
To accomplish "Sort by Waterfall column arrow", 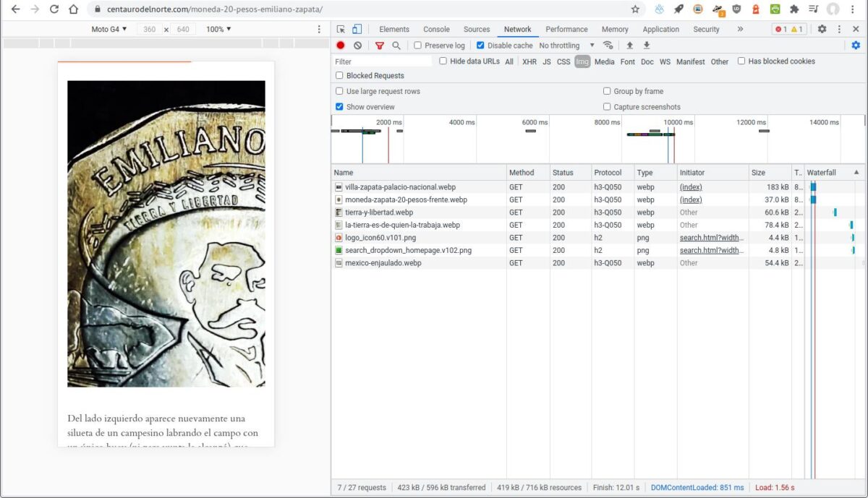I will [856, 173].
